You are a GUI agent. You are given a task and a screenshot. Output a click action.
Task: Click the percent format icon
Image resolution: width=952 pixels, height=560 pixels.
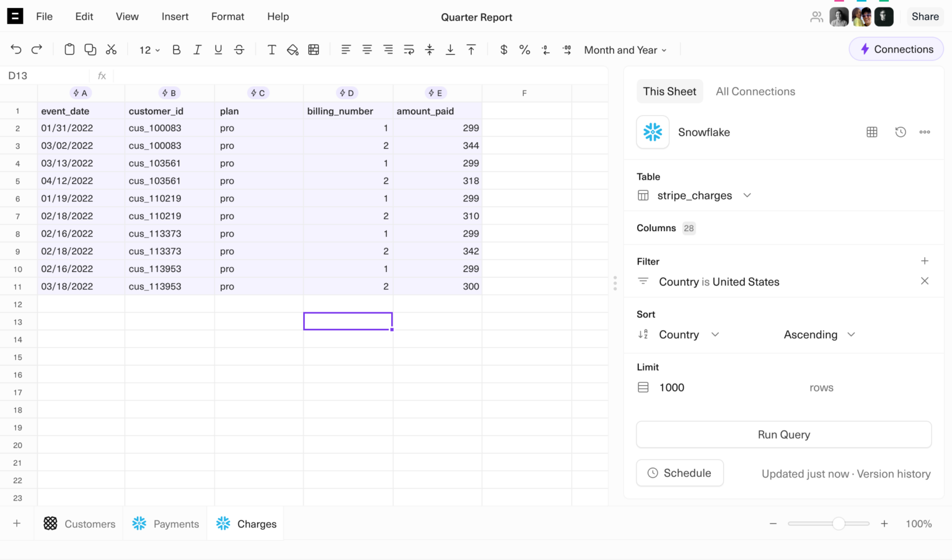click(524, 50)
